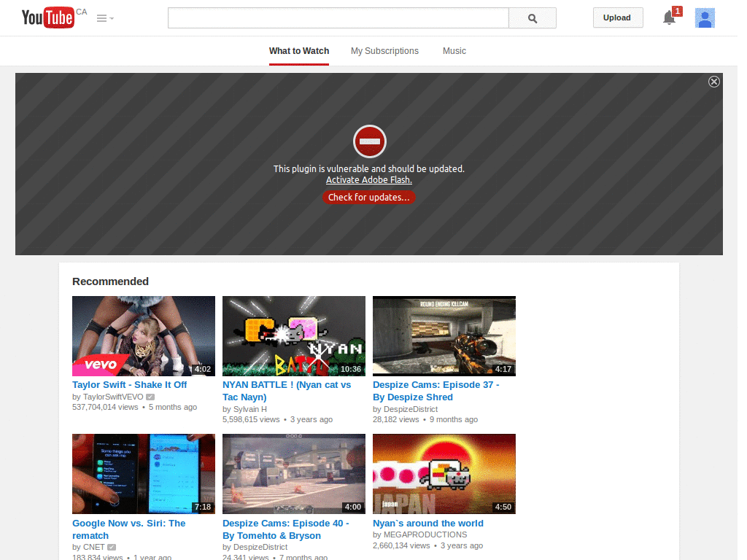747x560 pixels.
Task: Focus the YouTube search input field
Action: pyautogui.click(x=338, y=18)
